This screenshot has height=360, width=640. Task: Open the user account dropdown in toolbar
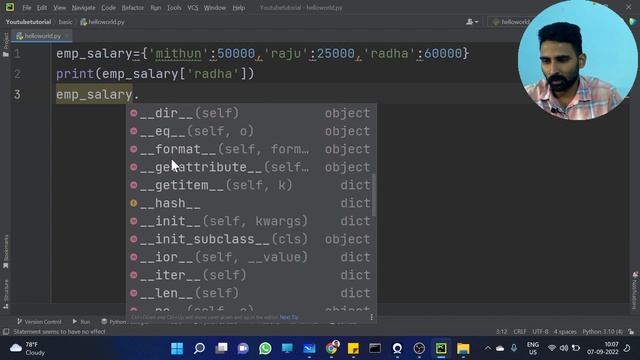(x=472, y=22)
